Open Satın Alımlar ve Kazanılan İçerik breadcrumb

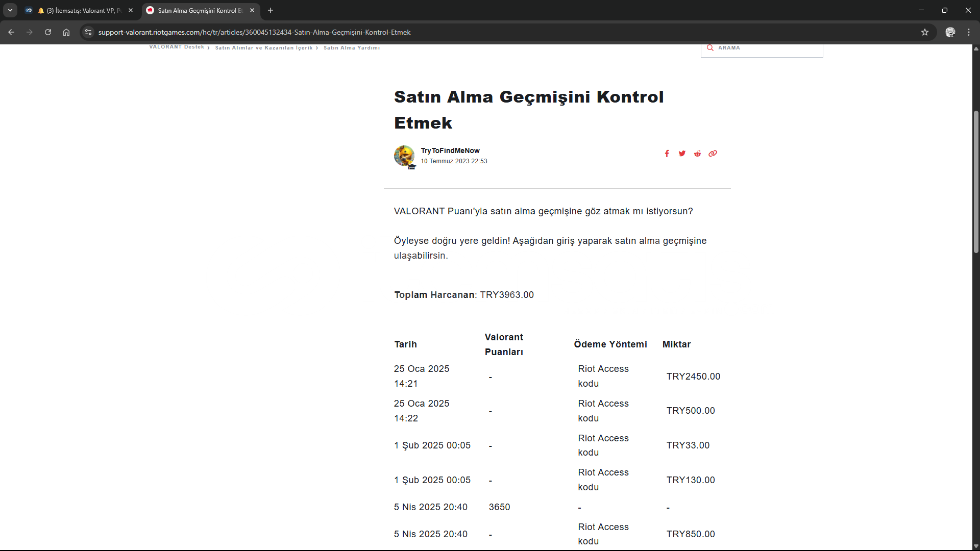point(264,48)
